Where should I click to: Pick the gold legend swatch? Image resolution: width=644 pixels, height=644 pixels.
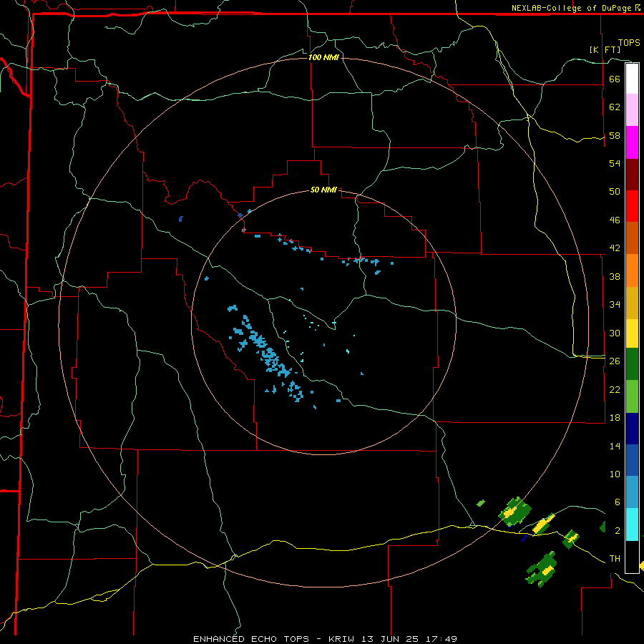point(632,303)
